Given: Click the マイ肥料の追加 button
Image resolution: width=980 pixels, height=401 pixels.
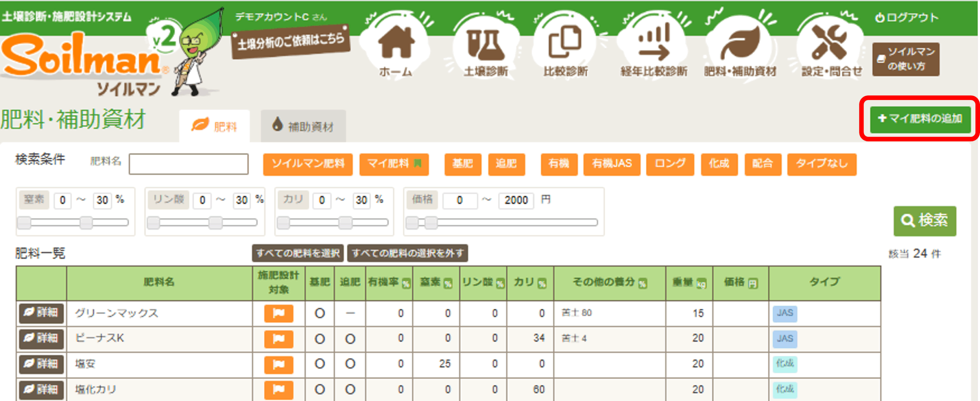Looking at the screenshot, I should point(920,119).
